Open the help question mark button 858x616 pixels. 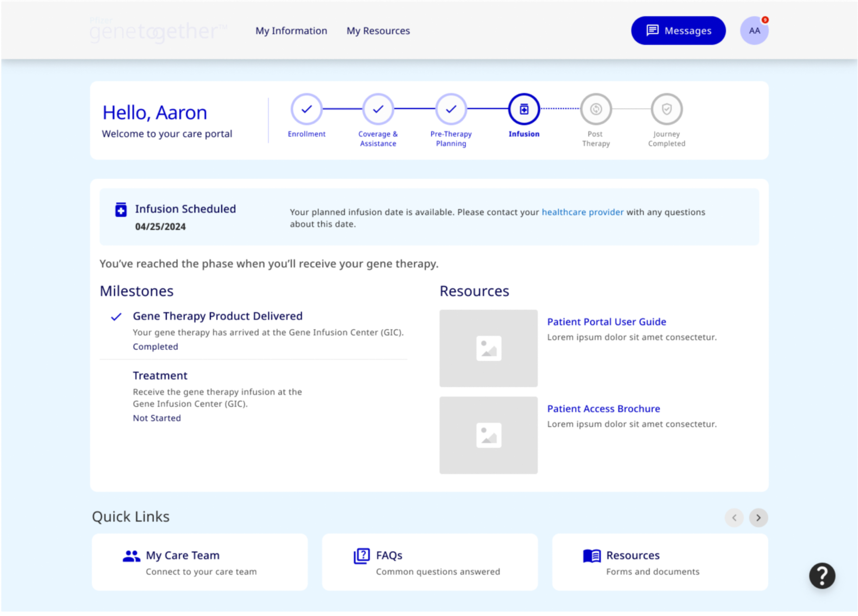point(822,576)
